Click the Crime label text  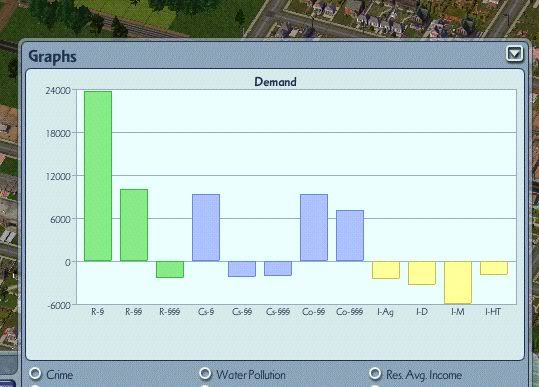pyautogui.click(x=59, y=375)
